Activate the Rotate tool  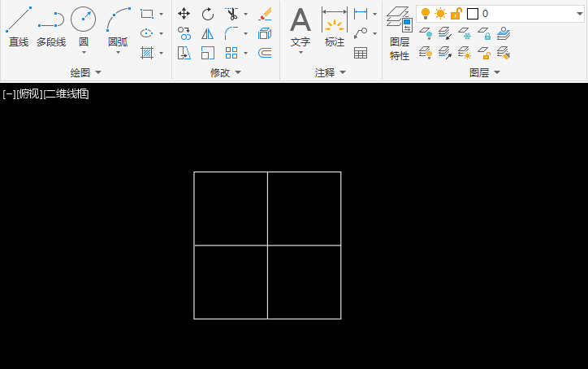pyautogui.click(x=207, y=14)
